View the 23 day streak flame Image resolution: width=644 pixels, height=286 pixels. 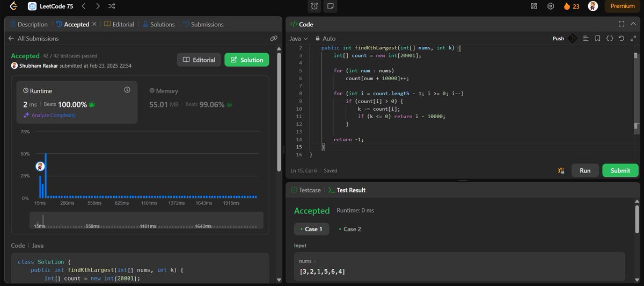click(571, 6)
